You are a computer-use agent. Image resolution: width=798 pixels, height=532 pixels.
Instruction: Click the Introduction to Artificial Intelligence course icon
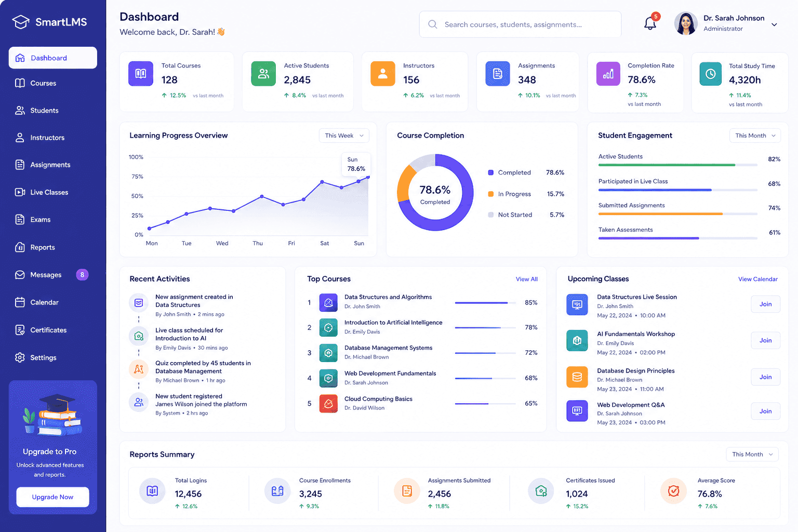coord(328,328)
